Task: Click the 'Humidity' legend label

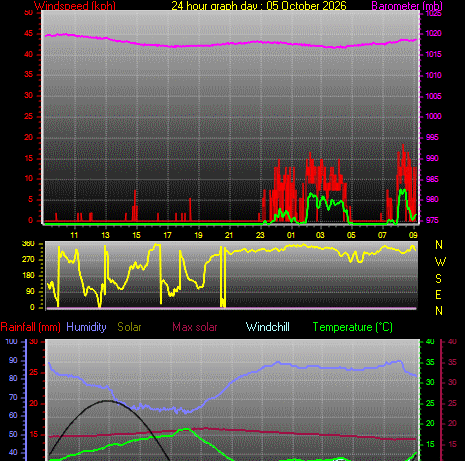Action: [86, 327]
